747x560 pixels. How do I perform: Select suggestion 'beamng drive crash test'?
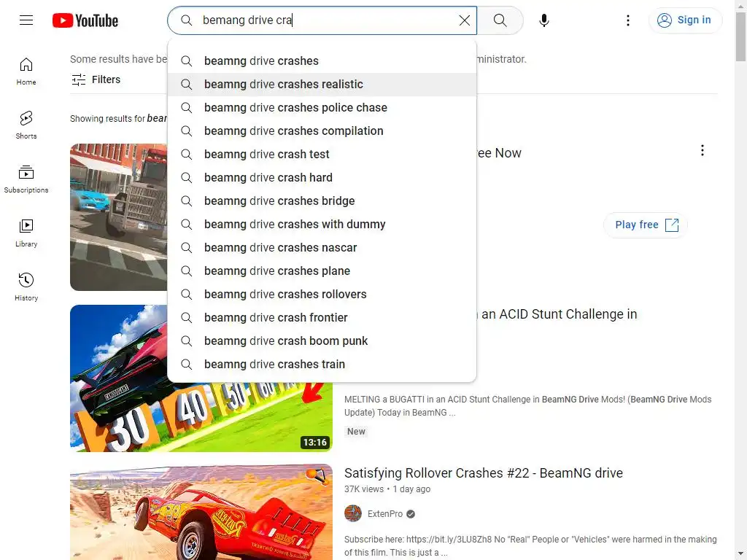[322, 155]
